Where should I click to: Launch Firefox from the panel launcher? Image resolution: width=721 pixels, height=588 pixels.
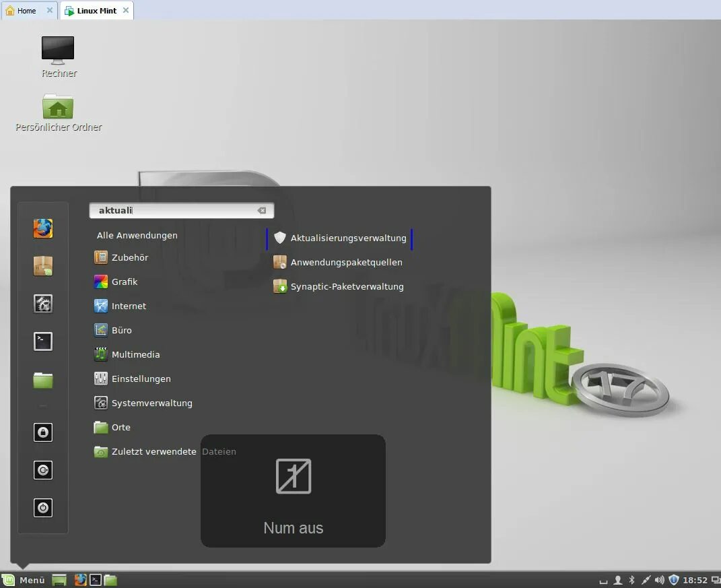[x=81, y=580]
